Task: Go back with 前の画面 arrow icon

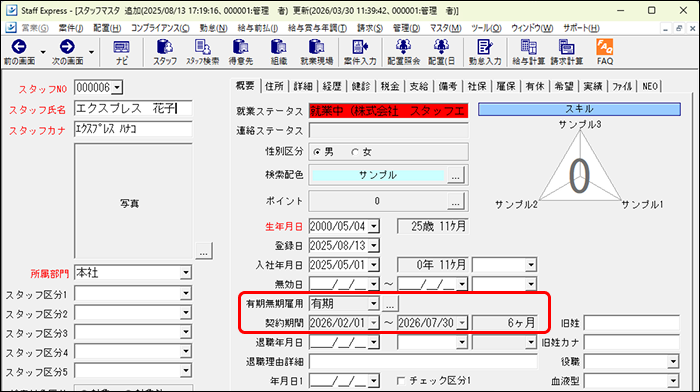Action: 19,47
